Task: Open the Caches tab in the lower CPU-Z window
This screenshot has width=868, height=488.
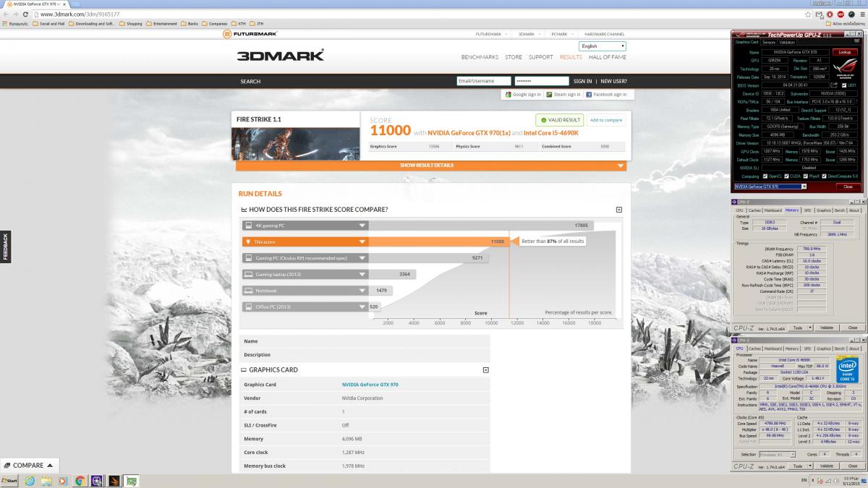Action: point(754,348)
